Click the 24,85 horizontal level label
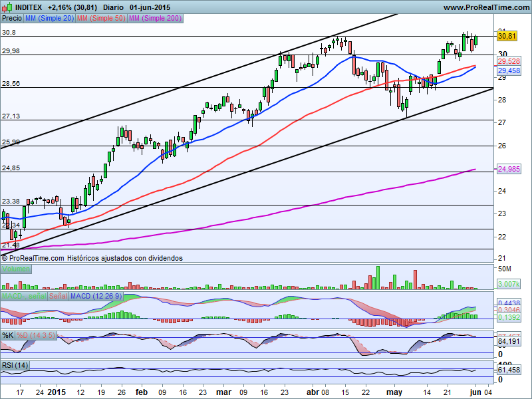 11,168
